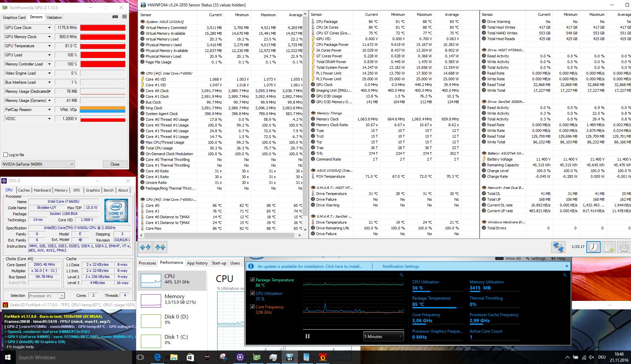The height and width of the screenshot is (364, 631).
Task: Select Disk 0 (D:) in Task Manager
Action: click(x=172, y=320)
